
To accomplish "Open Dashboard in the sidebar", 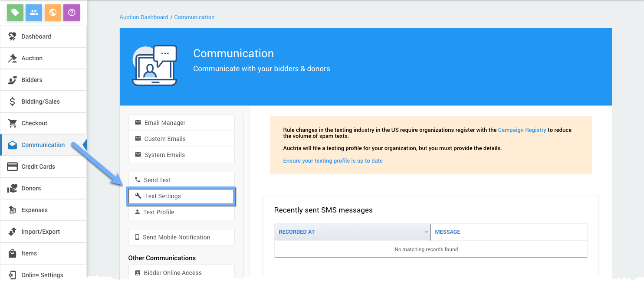I will pyautogui.click(x=36, y=36).
